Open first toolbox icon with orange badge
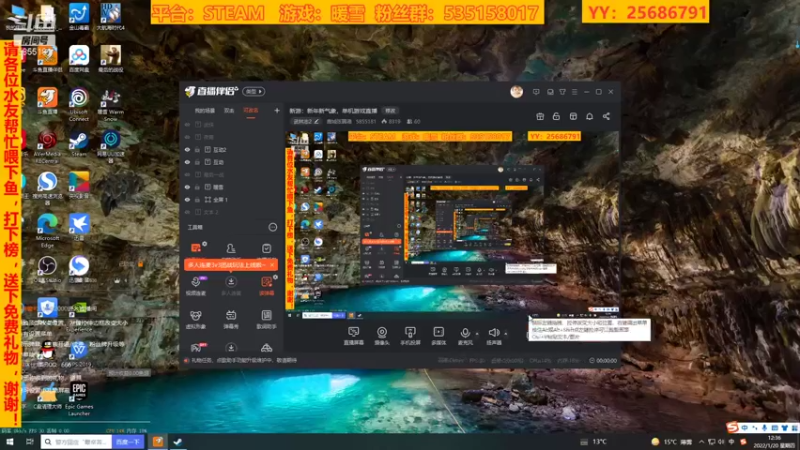 [196, 248]
